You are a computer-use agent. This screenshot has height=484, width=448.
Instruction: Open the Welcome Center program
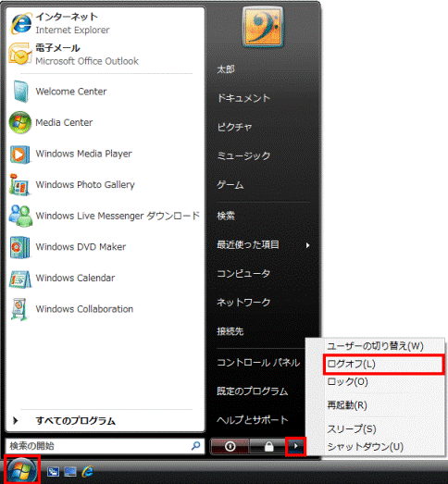tap(105, 92)
